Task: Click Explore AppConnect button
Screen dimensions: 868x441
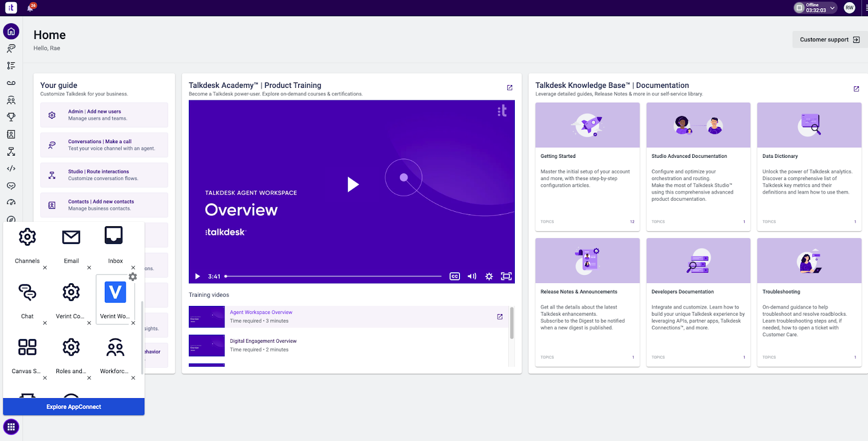Action: click(x=74, y=407)
